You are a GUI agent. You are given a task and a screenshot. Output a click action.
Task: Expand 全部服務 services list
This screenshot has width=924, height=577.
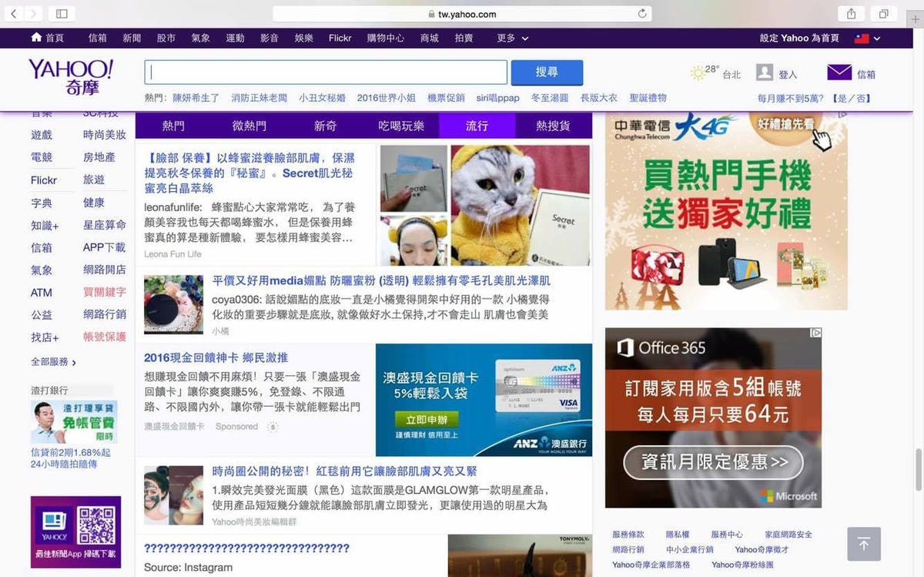(53, 362)
